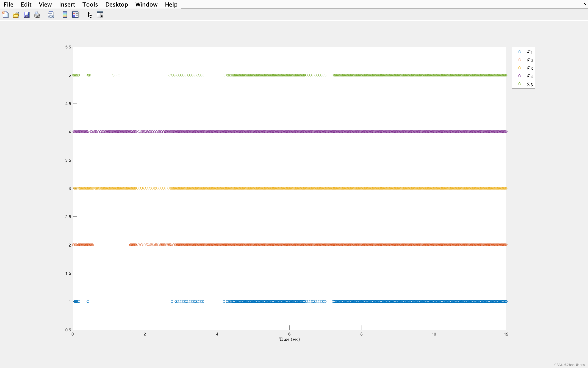Click the blue x1 marker in the legend
588x368 pixels.
pyautogui.click(x=519, y=52)
